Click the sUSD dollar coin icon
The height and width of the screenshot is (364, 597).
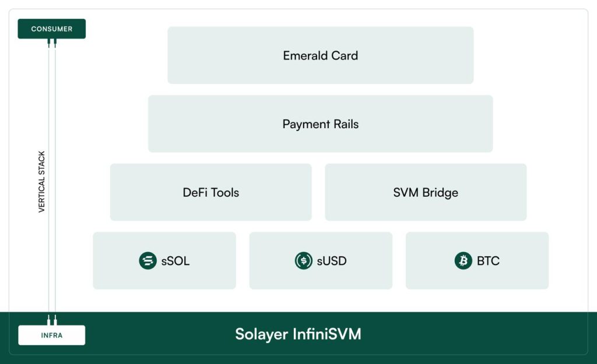point(304,260)
